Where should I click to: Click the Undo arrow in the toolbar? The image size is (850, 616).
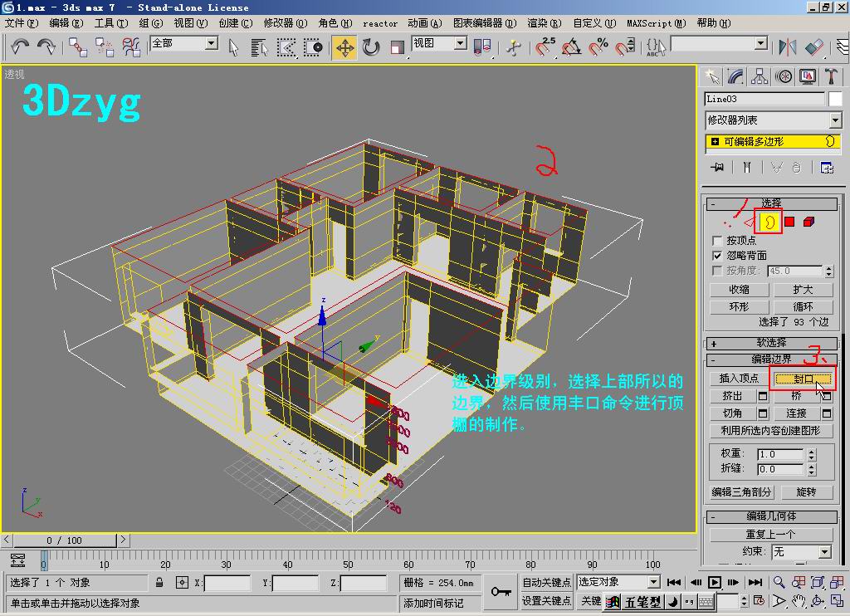19,46
